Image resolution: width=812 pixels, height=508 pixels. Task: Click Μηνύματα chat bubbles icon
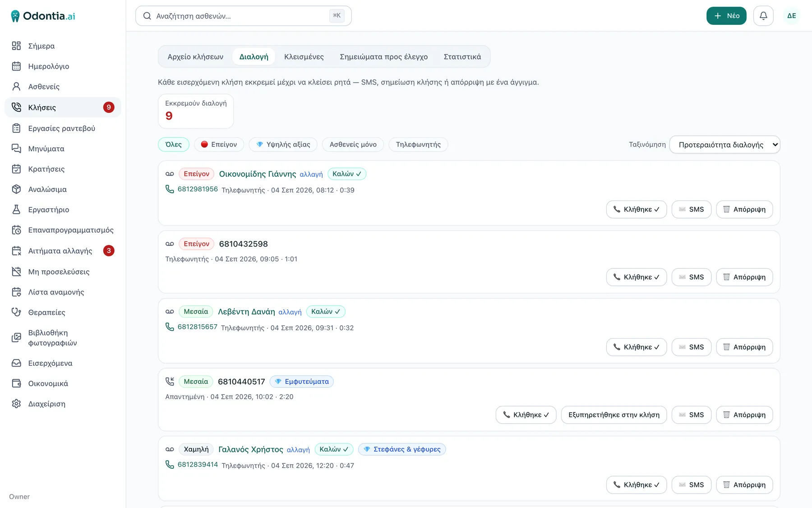[x=16, y=149]
